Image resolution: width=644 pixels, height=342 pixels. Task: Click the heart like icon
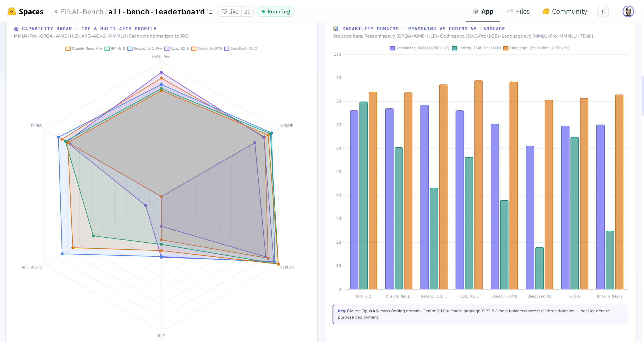point(224,11)
